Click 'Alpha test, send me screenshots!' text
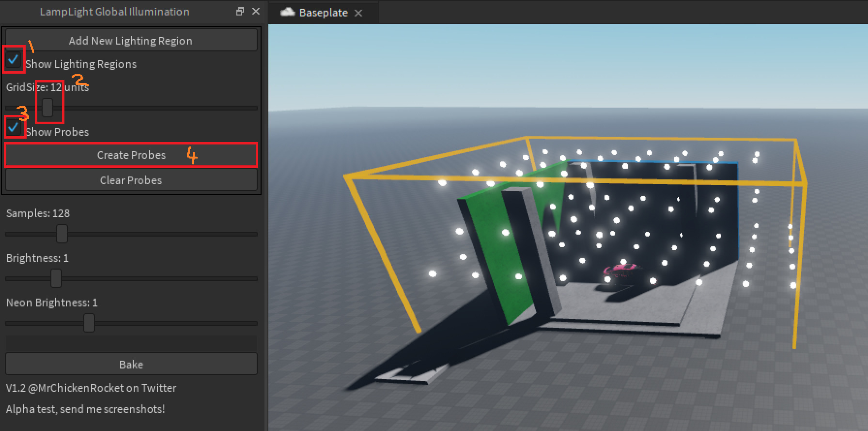Screen dimensions: 868x431 click(85, 409)
